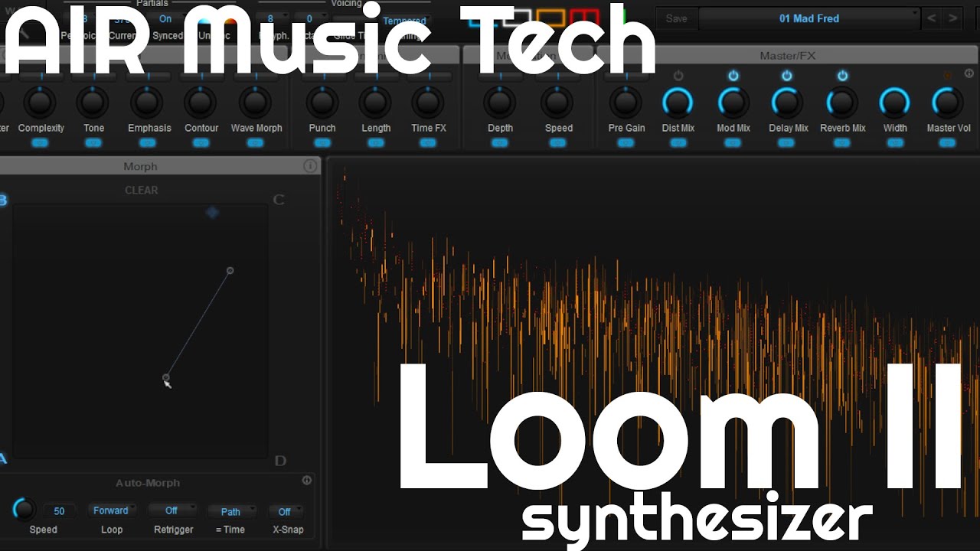This screenshot has width=980, height=551.
Task: Click the Master/FX section header
Action: 786,56
